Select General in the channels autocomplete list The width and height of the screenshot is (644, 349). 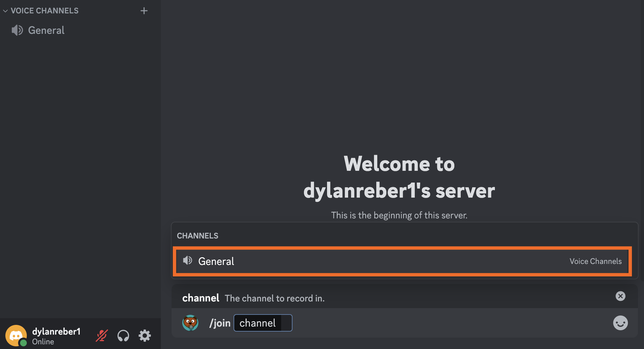click(402, 261)
